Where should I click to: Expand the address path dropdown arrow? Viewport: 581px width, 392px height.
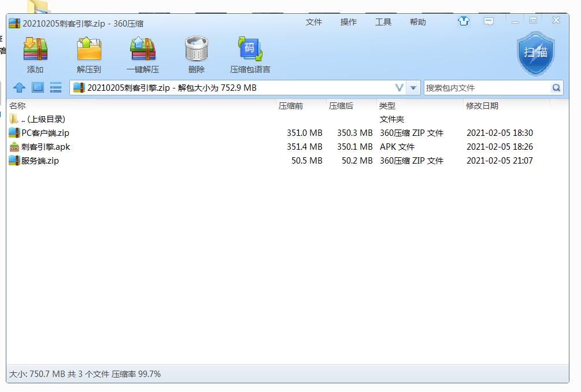tap(413, 88)
